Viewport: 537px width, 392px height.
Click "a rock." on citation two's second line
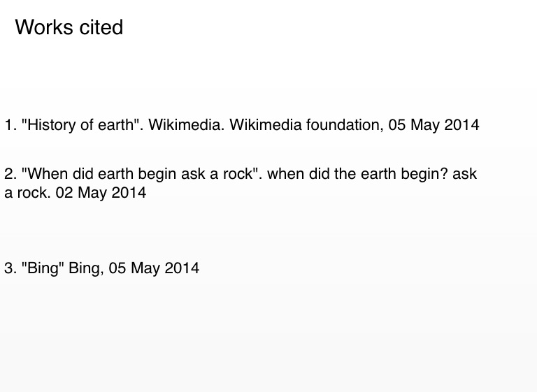click(27, 193)
